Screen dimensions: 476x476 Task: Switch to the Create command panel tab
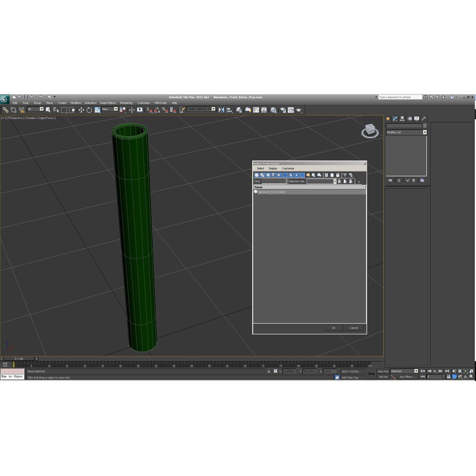tap(388, 119)
